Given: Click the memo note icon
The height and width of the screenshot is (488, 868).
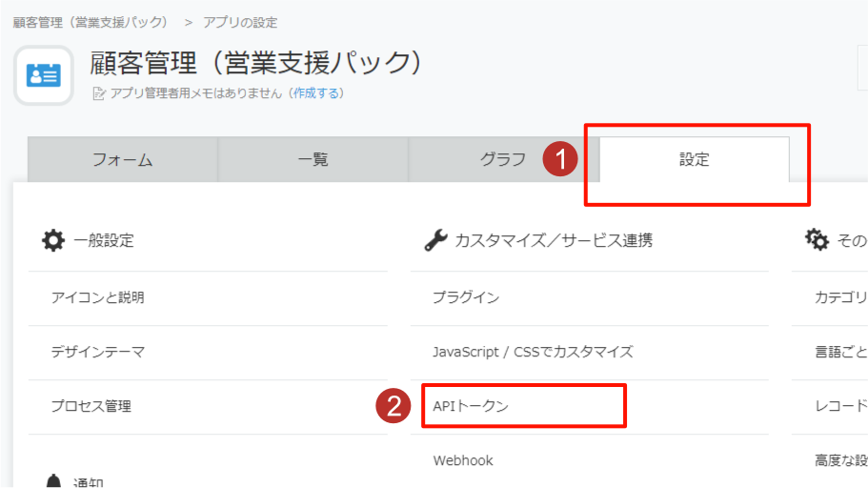Looking at the screenshot, I should 98,93.
